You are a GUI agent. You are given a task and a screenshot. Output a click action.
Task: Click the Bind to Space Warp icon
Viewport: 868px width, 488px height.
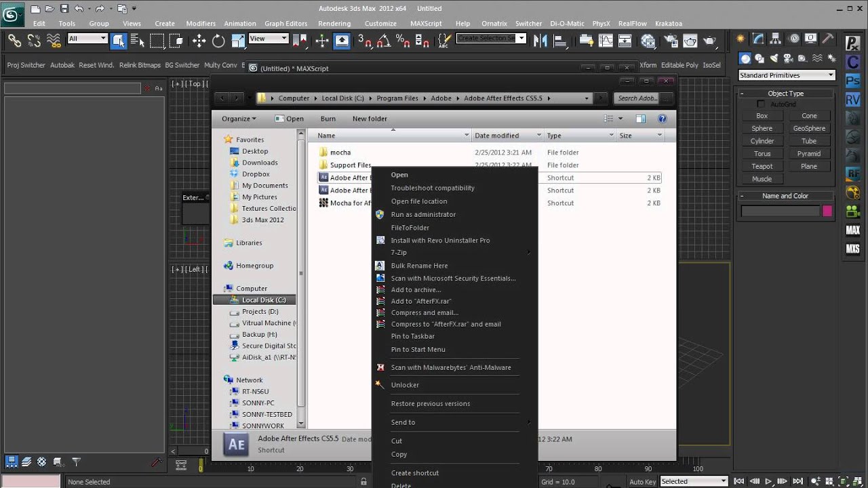pyautogui.click(x=54, y=41)
